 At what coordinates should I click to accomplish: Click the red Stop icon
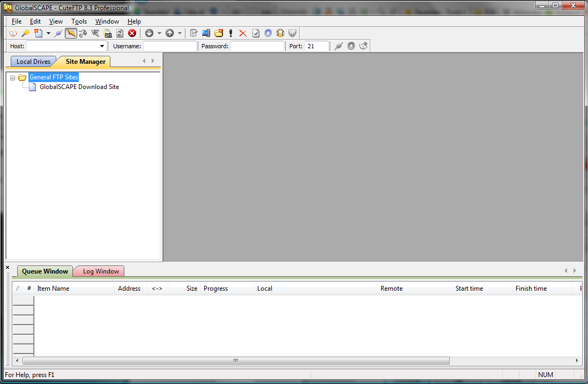tap(132, 33)
